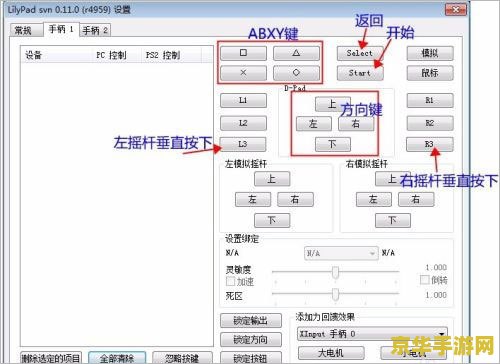Click the 锁定按钮 button
Screen dimensions: 500x364
(251, 358)
